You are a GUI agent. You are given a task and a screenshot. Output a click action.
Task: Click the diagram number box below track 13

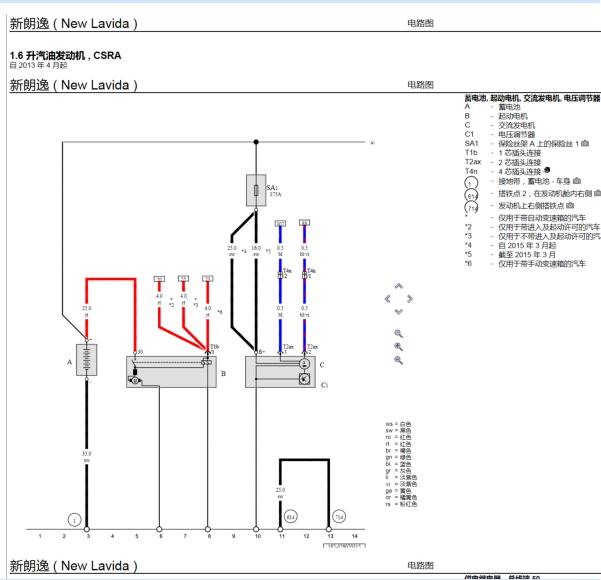[x=344, y=545]
